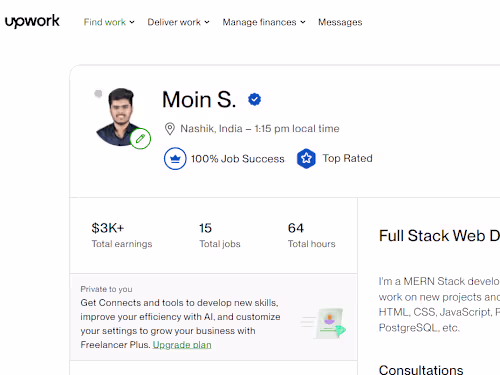
Task: Click the Full Stack Web title heading
Action: tap(439, 236)
